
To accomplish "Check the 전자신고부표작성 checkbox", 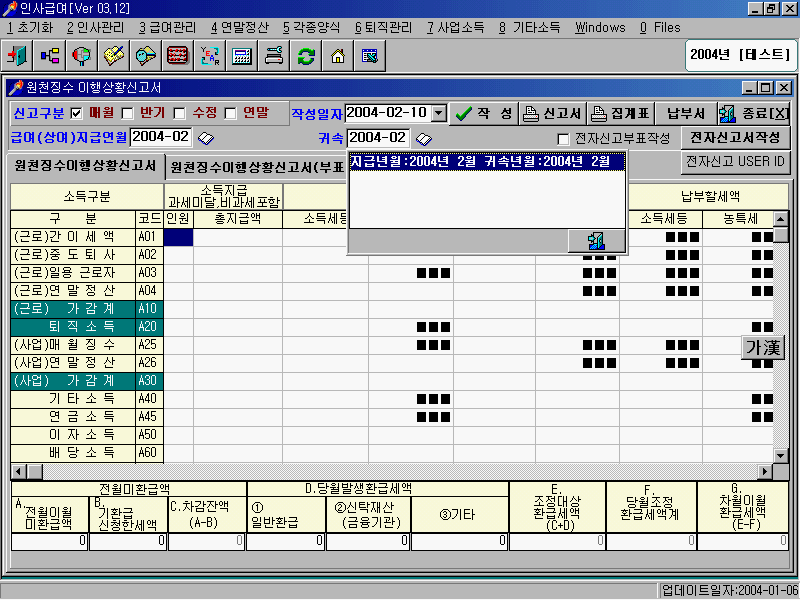I will click(563, 138).
